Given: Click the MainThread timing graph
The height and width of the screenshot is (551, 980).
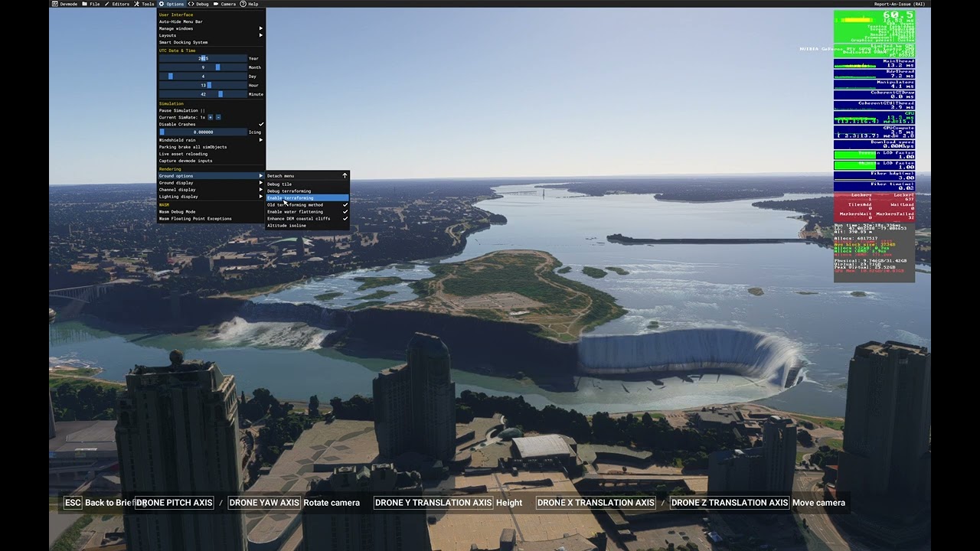Looking at the screenshot, I should (x=874, y=64).
